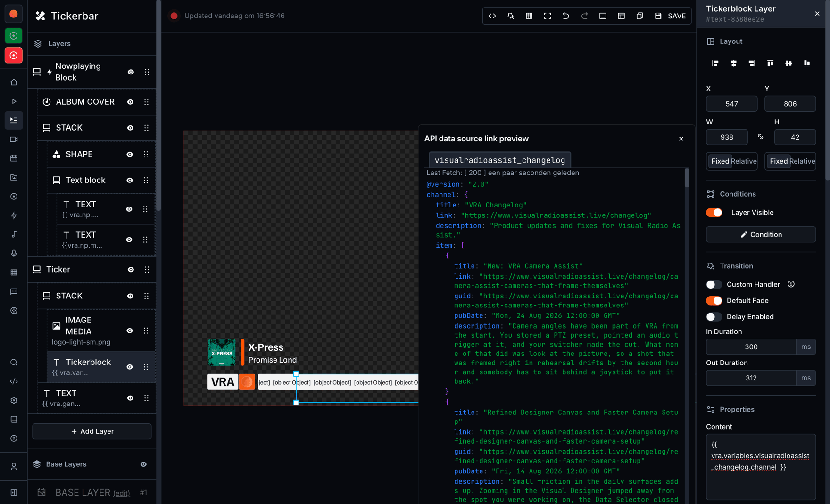This screenshot has width=830, height=504.
Task: Click the play triangle sidebar icon
Action: pyautogui.click(x=14, y=101)
